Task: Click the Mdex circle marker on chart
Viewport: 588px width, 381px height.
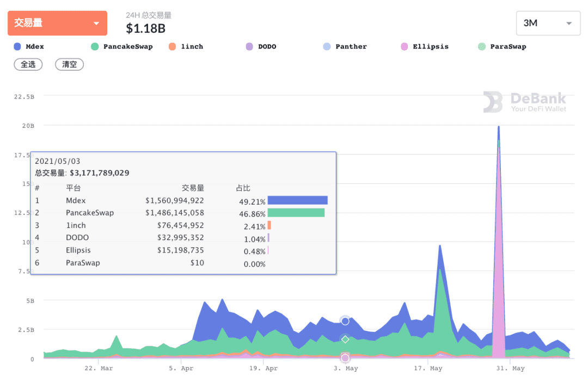Action: pos(345,321)
